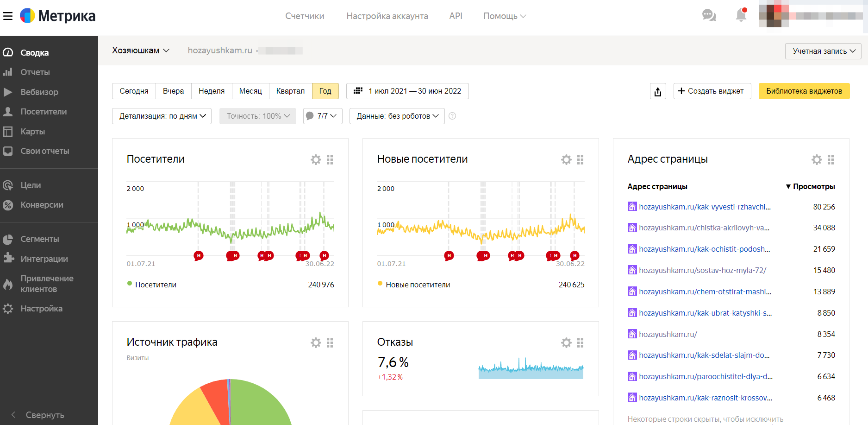Expand Детализация: по дням dropdown
Image resolution: width=868 pixels, height=425 pixels.
coord(162,116)
